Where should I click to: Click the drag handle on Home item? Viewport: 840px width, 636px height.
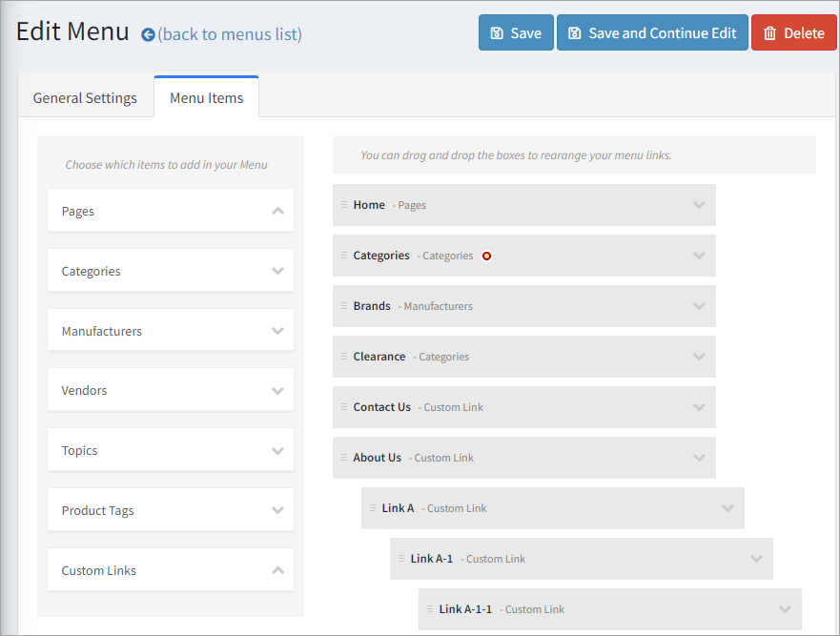[344, 205]
